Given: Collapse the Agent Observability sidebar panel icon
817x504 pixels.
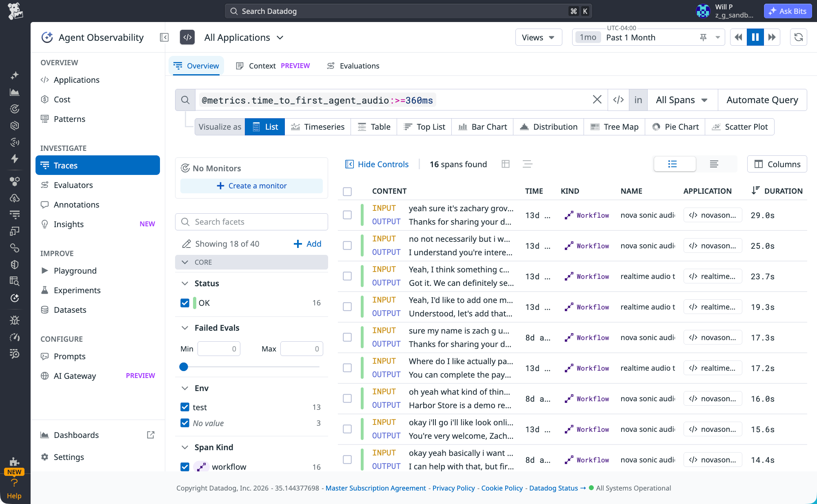Looking at the screenshot, I should pos(164,38).
